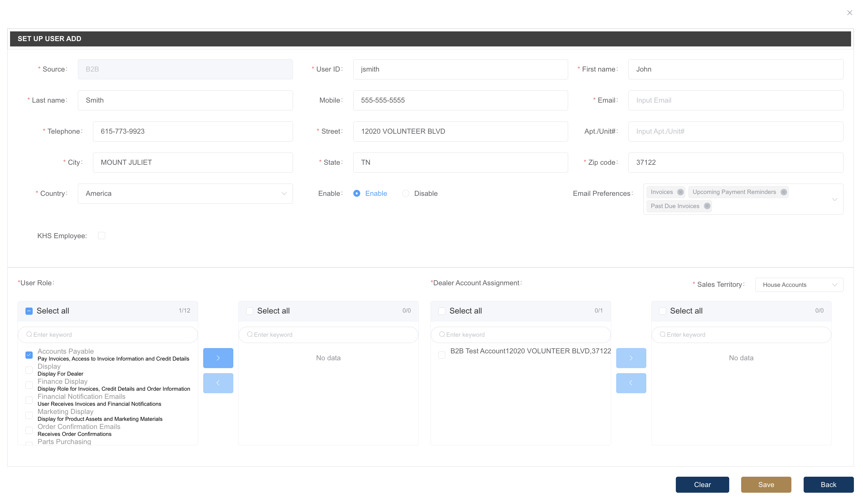
Task: Expand the Sales Territory dropdown
Action: click(799, 285)
